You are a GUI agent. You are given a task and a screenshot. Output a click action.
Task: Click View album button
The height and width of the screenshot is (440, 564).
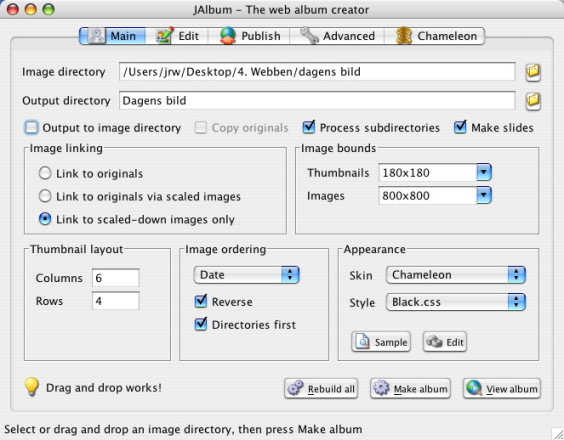point(502,389)
